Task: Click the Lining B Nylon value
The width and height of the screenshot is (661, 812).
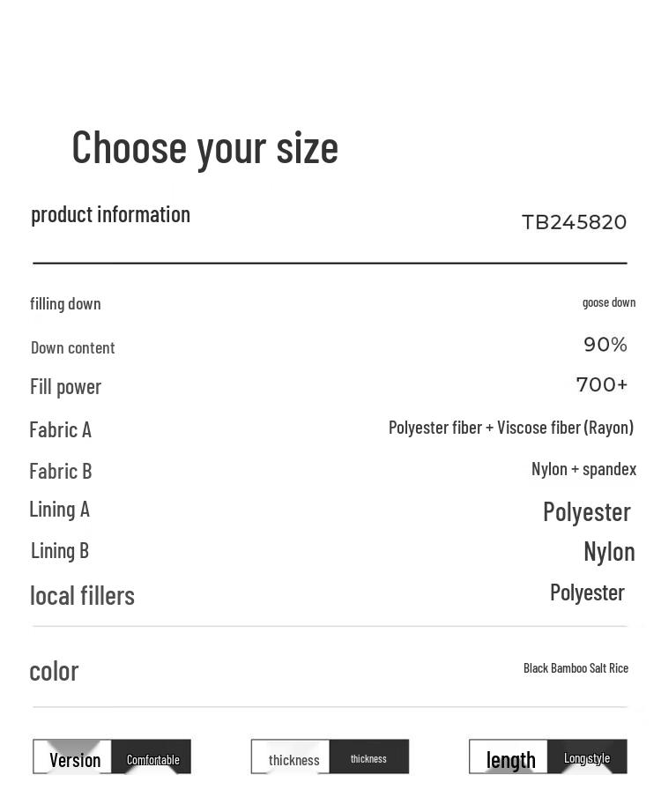Action: point(608,551)
